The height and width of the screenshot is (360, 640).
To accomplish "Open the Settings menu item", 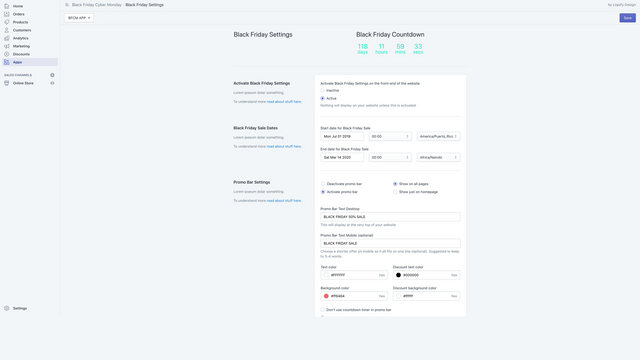I will (x=20, y=309).
